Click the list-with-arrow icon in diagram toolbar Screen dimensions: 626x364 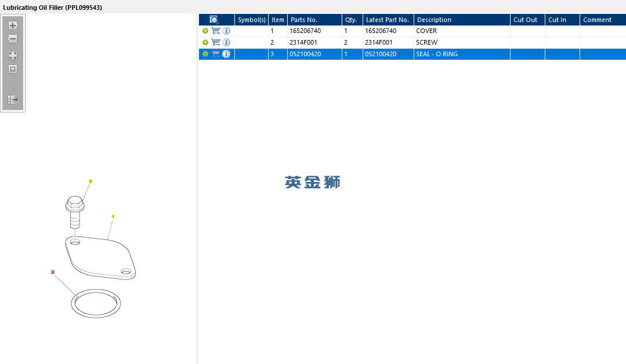click(13, 99)
